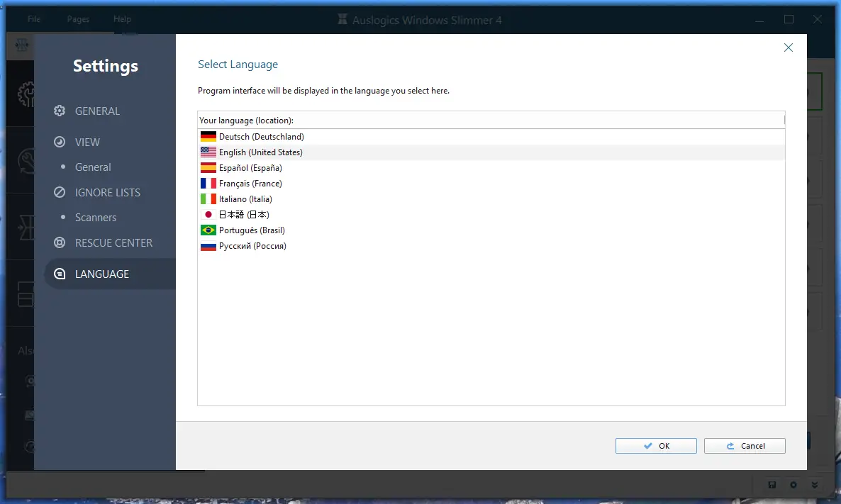This screenshot has width=841, height=504.
Task: Click the German flag next to Deutsch
Action: tap(208, 135)
